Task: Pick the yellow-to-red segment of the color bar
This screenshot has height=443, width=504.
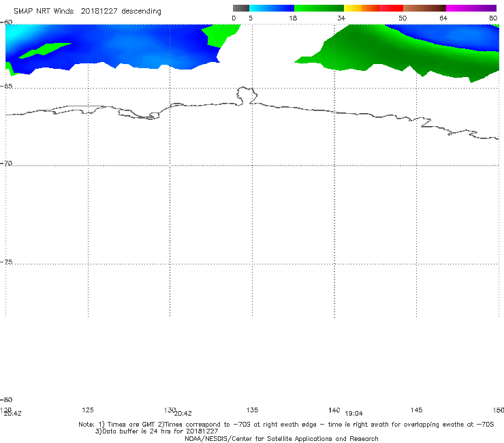Action: click(373, 8)
